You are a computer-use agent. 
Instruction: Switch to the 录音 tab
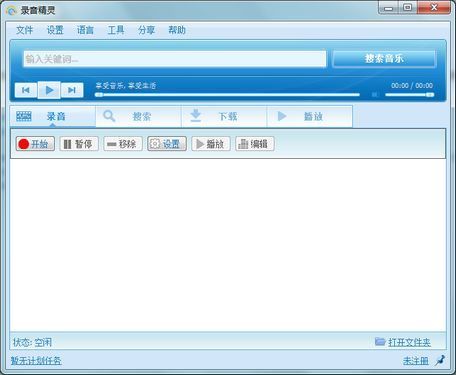pyautogui.click(x=53, y=116)
